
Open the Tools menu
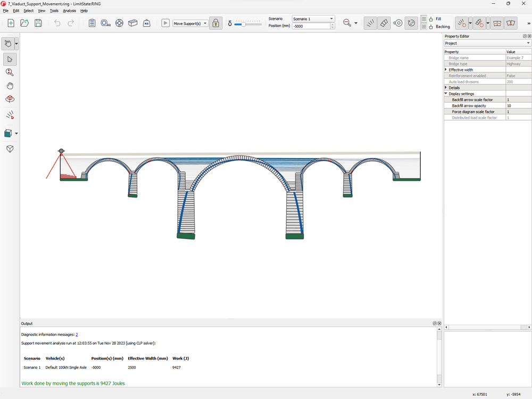point(54,11)
